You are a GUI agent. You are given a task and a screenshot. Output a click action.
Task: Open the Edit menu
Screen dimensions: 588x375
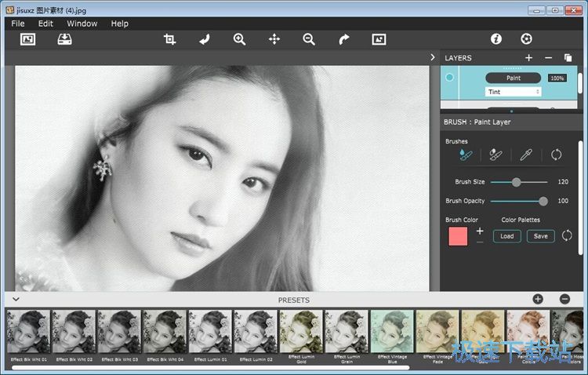(45, 24)
